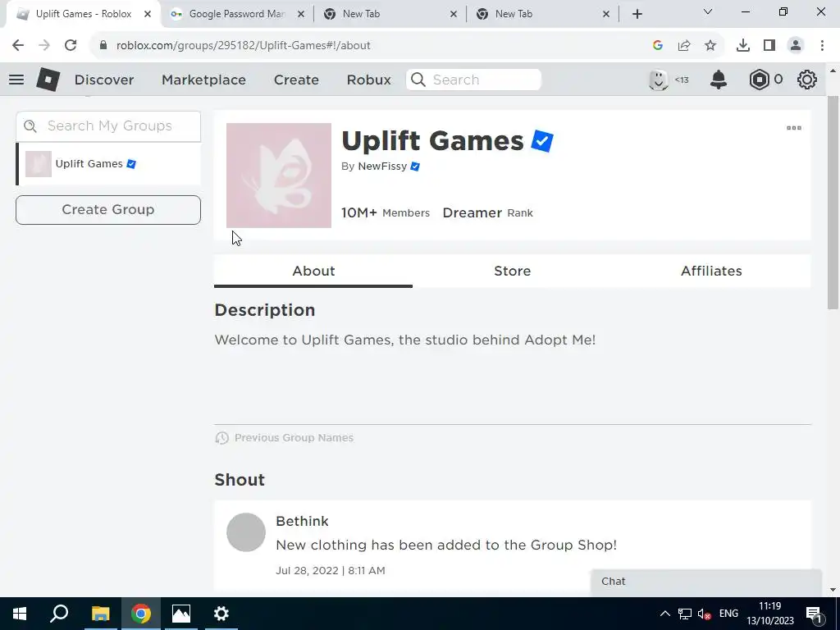840x630 pixels.
Task: Click the browser forward arrow
Action: click(44, 46)
